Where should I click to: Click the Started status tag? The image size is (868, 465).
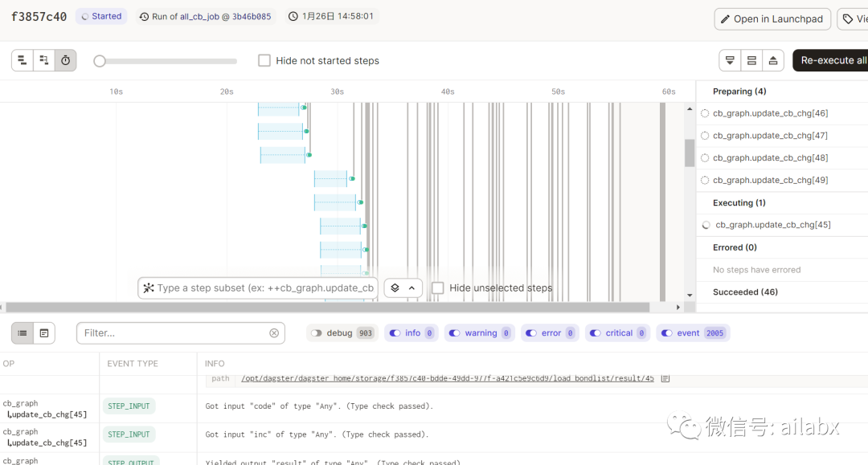click(x=101, y=17)
